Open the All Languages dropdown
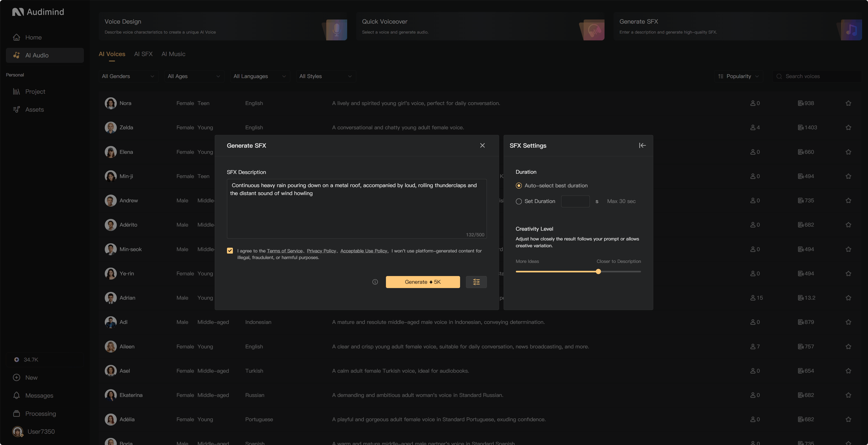The height and width of the screenshot is (445, 868). [260, 76]
